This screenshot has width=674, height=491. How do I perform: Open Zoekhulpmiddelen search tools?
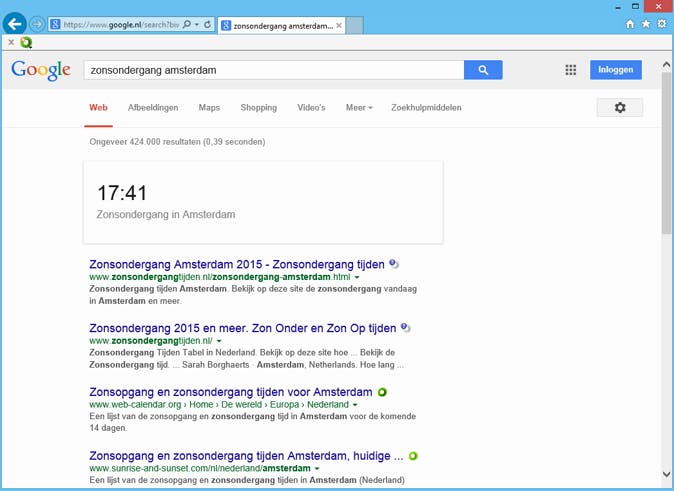(x=426, y=107)
